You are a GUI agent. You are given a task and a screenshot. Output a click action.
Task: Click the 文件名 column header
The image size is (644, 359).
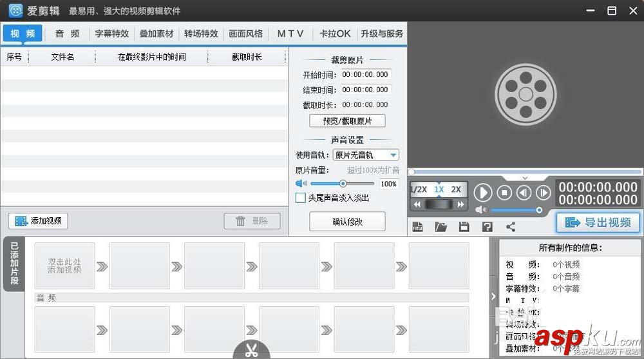62,57
